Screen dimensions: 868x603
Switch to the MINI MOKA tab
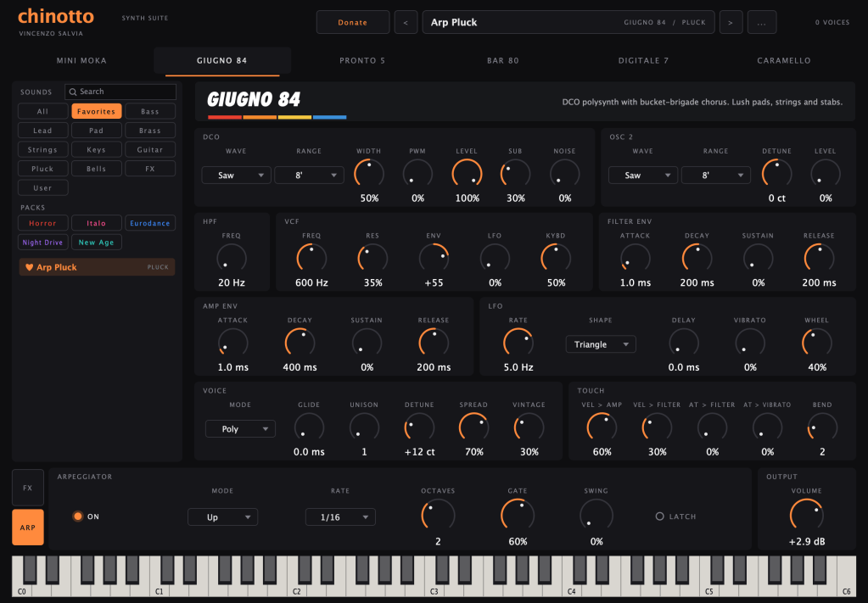pos(81,60)
